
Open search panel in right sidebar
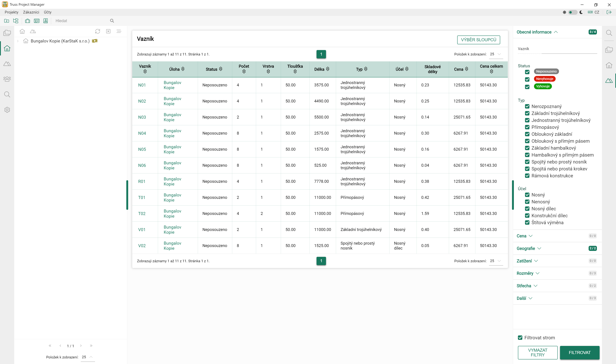[x=609, y=33]
